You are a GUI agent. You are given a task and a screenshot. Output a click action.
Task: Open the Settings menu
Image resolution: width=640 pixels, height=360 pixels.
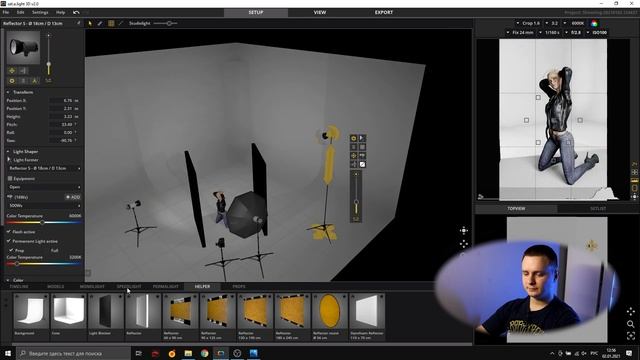point(40,12)
